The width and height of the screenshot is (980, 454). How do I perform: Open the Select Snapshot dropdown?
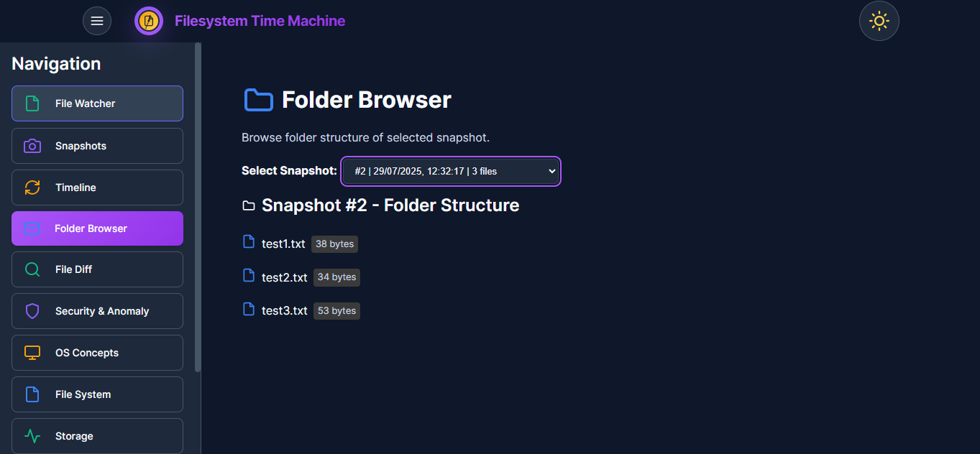451,171
